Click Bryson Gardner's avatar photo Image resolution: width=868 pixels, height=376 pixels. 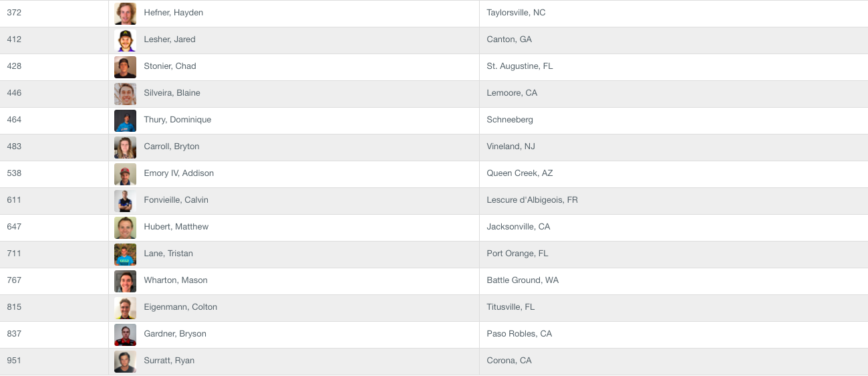126,335
